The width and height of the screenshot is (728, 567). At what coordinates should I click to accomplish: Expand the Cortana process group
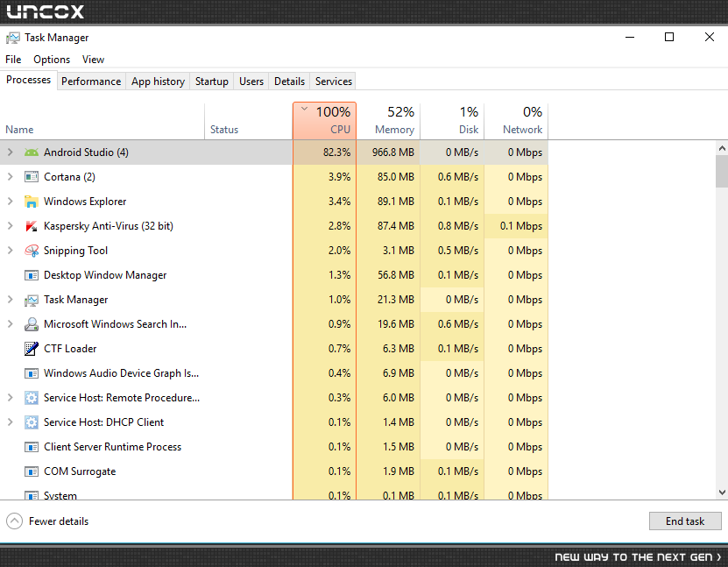[11, 177]
